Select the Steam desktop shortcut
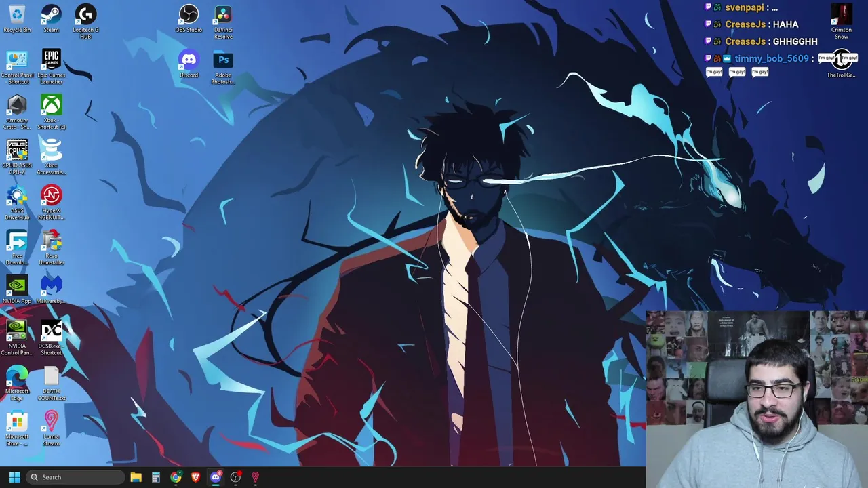The width and height of the screenshot is (868, 488). (x=51, y=18)
